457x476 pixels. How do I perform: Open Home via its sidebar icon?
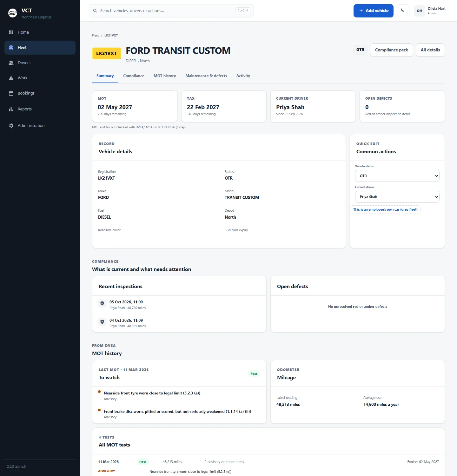(x=11, y=32)
